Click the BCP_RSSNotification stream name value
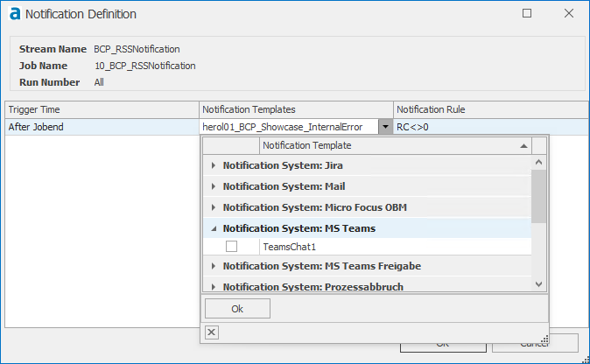590x364 pixels. tap(137, 49)
